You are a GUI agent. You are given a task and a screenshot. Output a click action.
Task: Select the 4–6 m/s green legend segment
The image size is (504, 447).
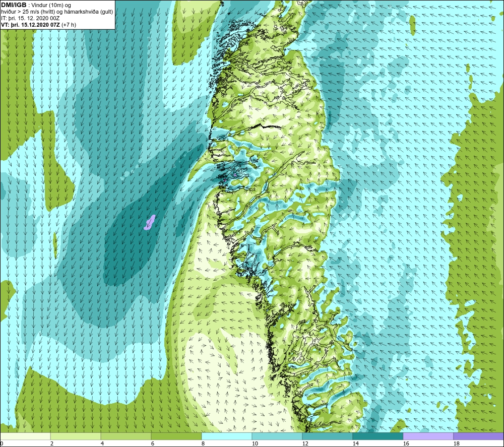126,436
